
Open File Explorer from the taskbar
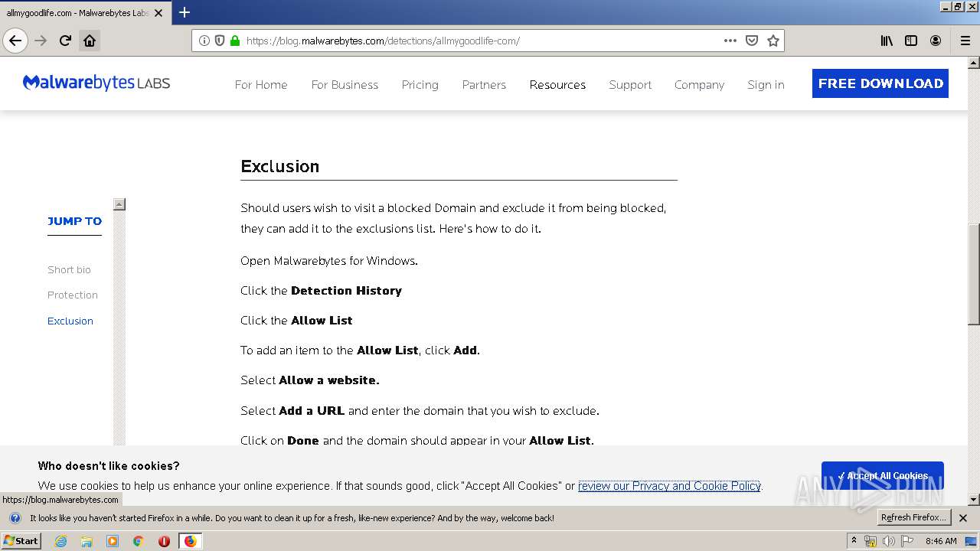coord(87,541)
